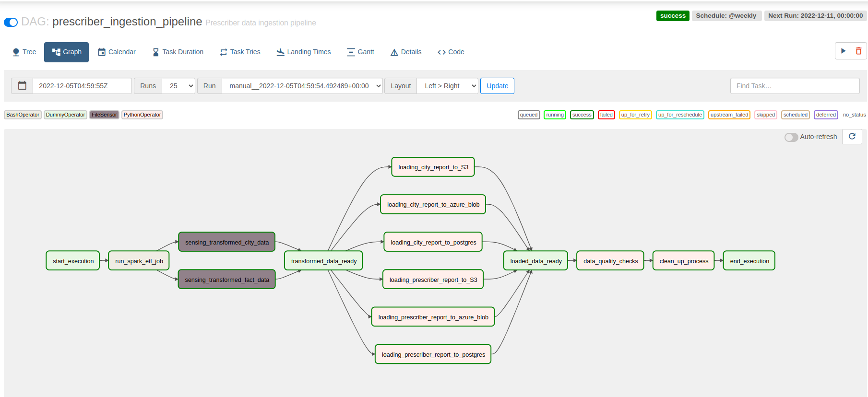View the DAG Code tab

[x=451, y=52]
